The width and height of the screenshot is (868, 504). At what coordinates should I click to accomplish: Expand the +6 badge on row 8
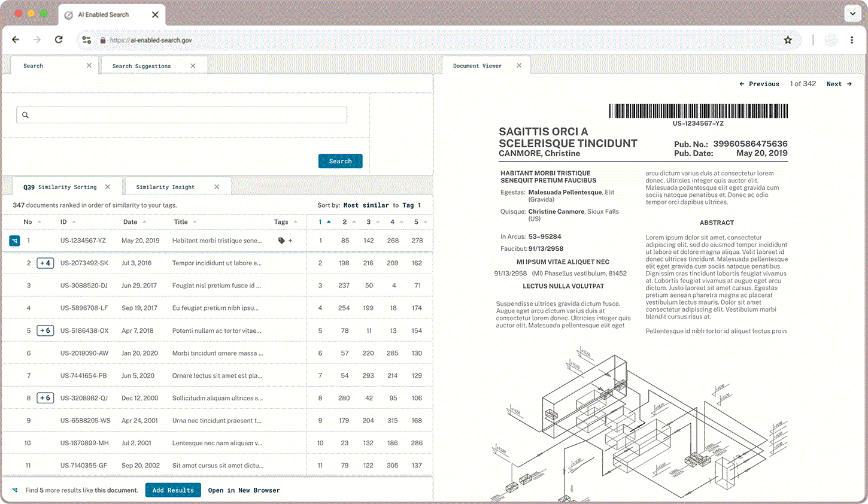coord(45,398)
